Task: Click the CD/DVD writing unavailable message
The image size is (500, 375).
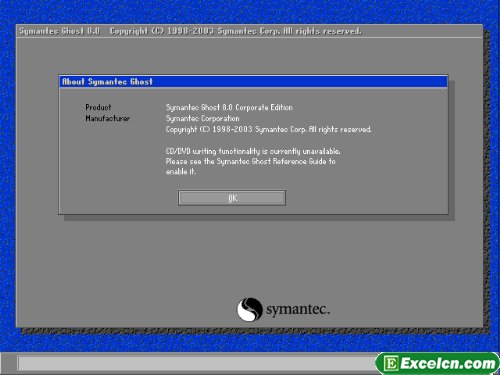Action: pyautogui.click(x=253, y=151)
